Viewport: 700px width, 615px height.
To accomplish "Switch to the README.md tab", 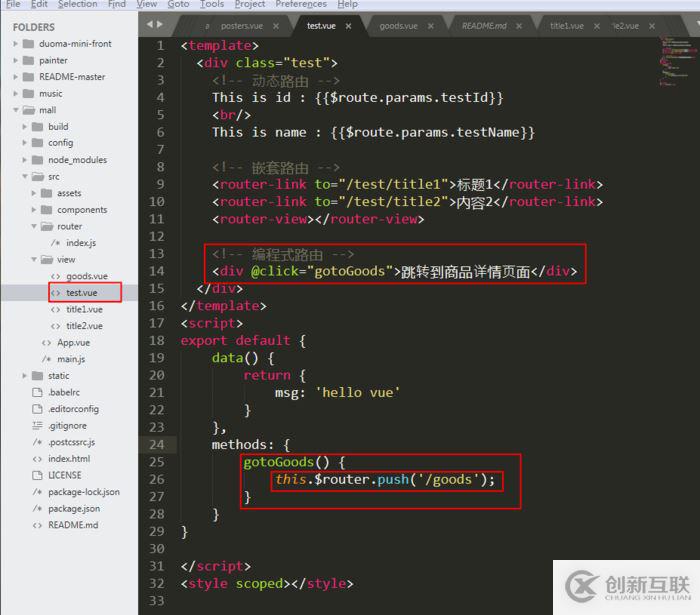I will [484, 26].
